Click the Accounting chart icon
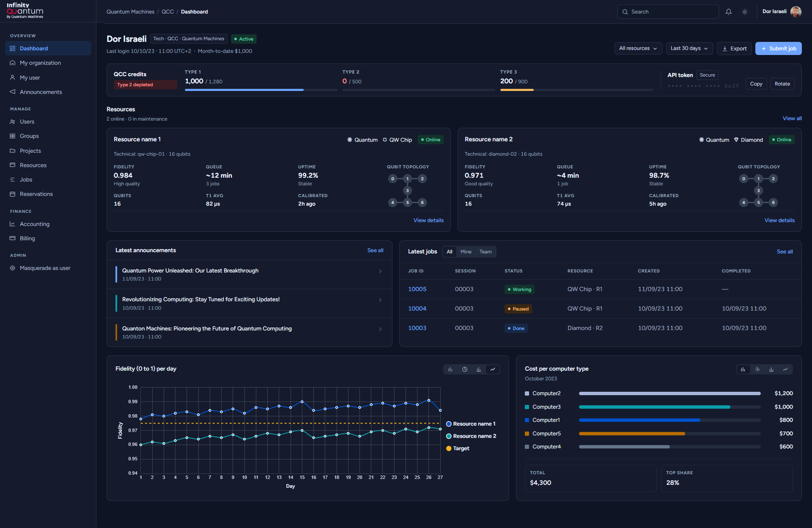This screenshot has height=528, width=812. tap(12, 224)
